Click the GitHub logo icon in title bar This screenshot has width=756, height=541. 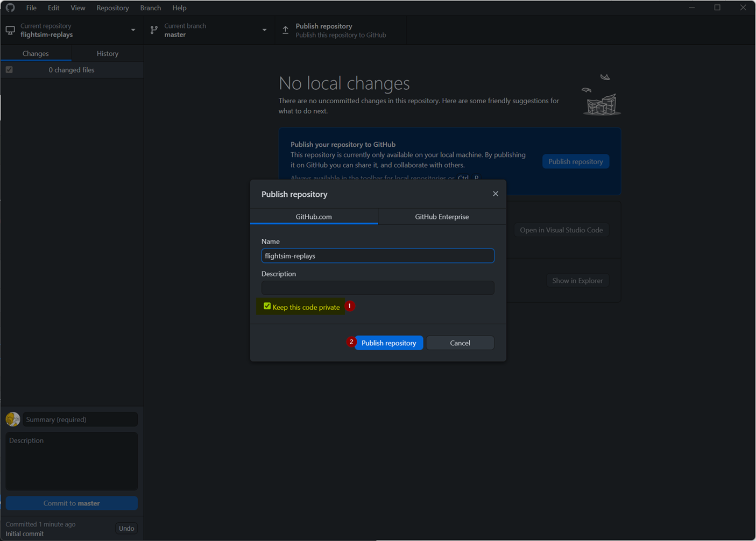[x=10, y=8]
